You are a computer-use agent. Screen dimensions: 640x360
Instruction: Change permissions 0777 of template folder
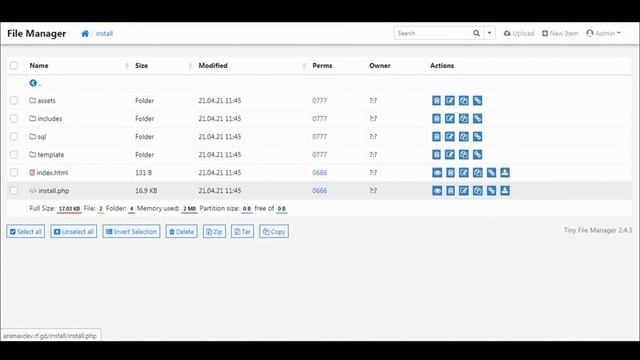point(320,154)
